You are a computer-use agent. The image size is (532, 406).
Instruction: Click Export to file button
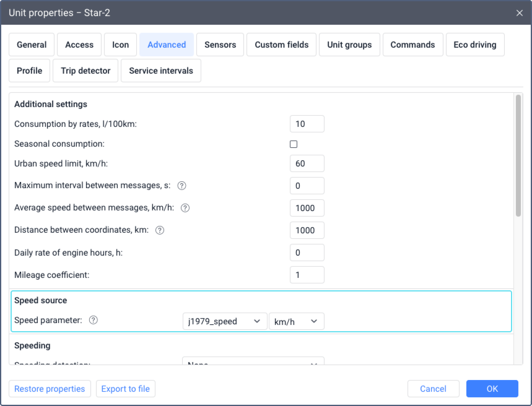tap(126, 389)
